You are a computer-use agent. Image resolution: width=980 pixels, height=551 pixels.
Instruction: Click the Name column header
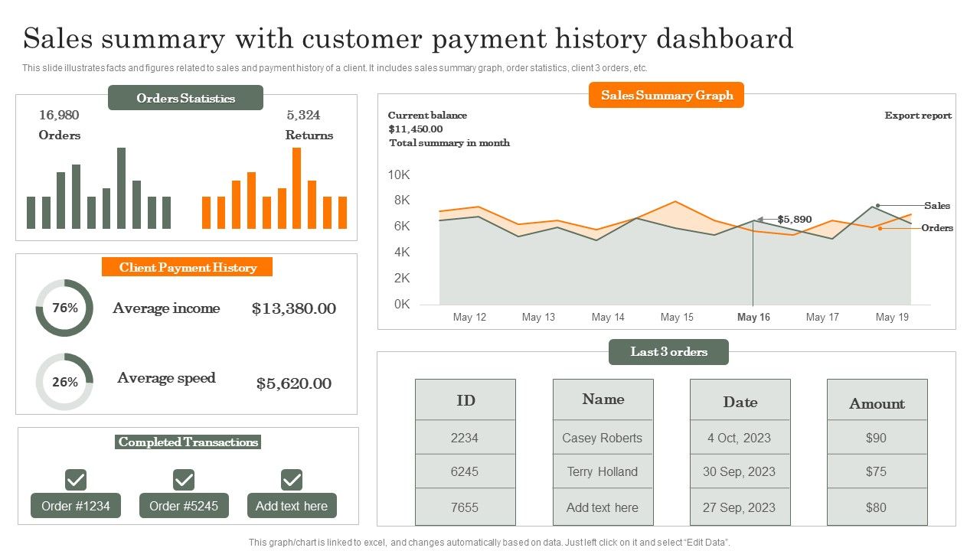[603, 399]
